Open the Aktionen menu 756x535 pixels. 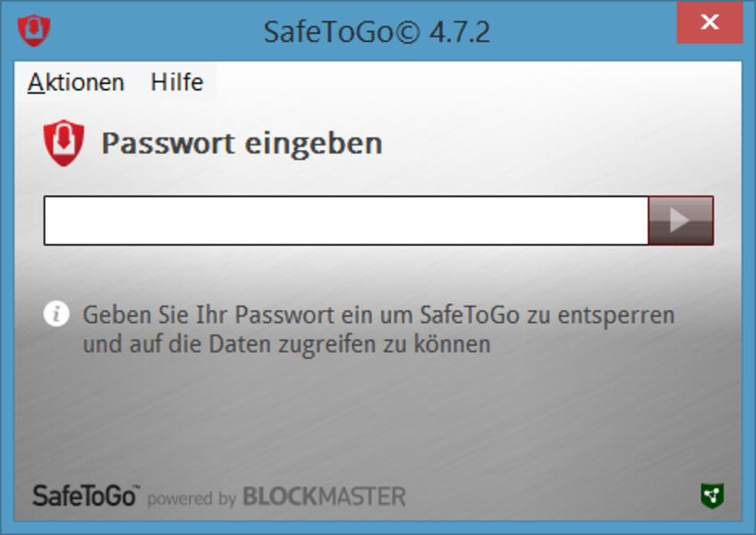(x=76, y=83)
